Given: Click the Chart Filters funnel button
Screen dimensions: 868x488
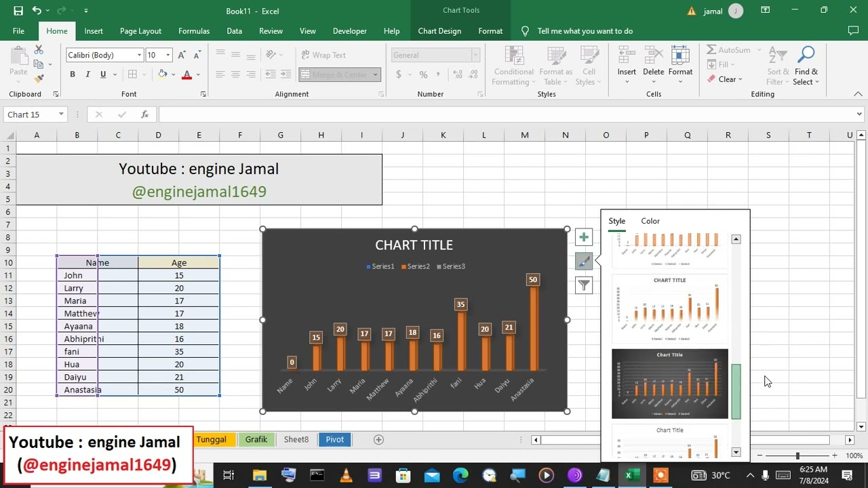Looking at the screenshot, I should pyautogui.click(x=584, y=285).
